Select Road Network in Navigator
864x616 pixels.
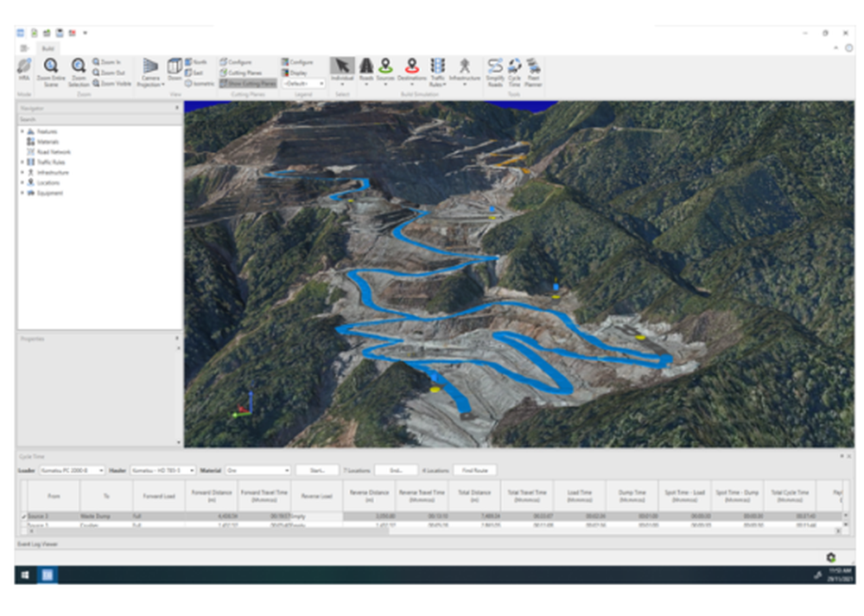click(x=53, y=152)
